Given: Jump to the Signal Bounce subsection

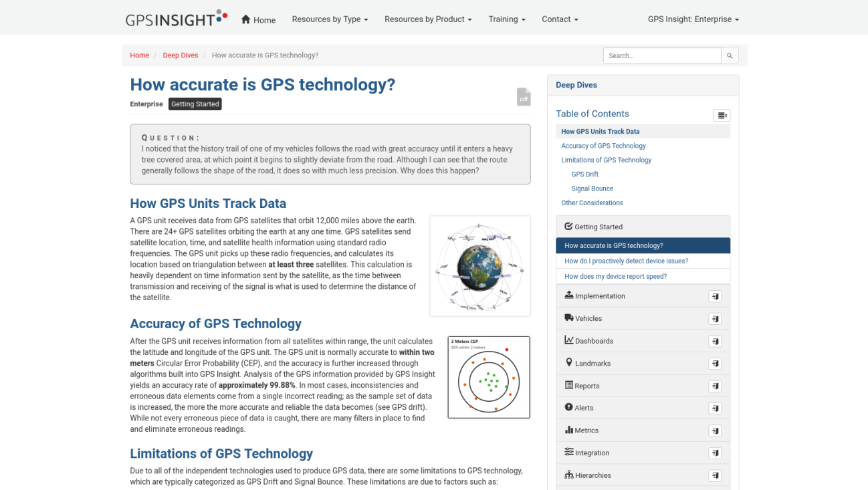Looking at the screenshot, I should [592, 189].
